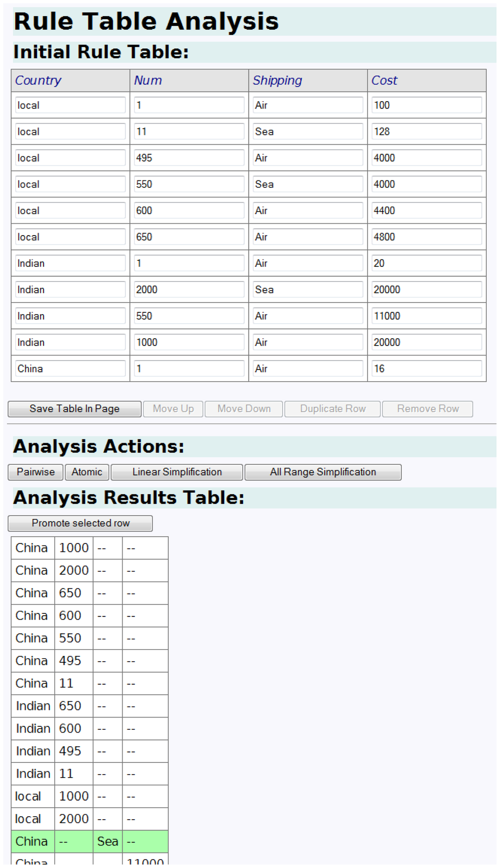
Task: Click the Num column header
Action: (148, 81)
